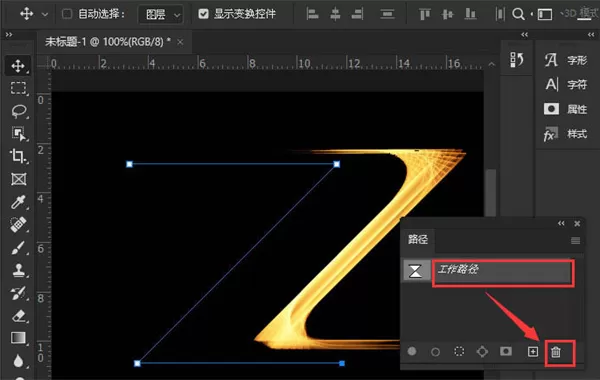Load path as a selection
This screenshot has height=380, width=600.
point(459,351)
